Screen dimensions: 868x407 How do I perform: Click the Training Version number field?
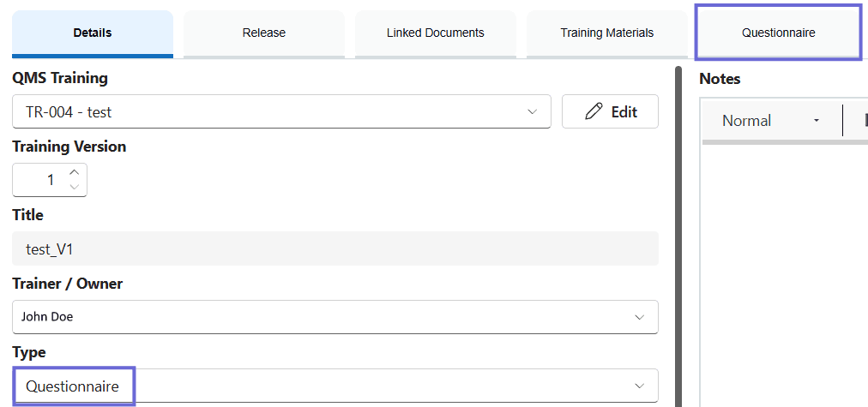50,180
